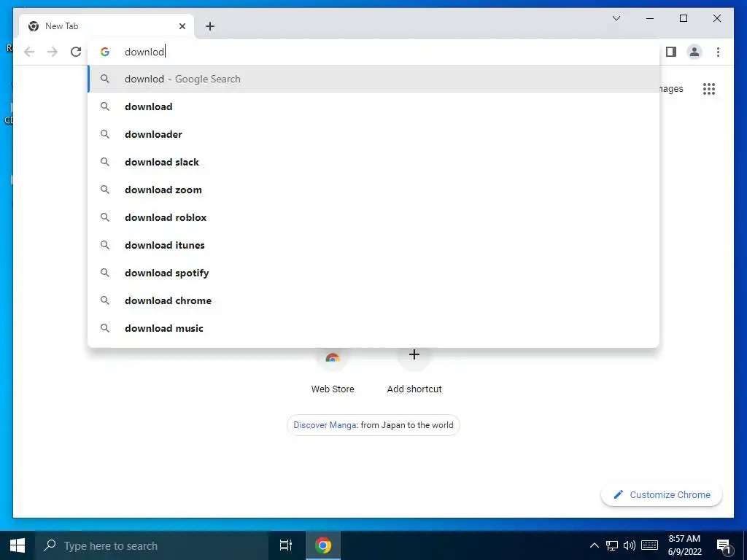Click the browser forward arrow

click(x=53, y=52)
